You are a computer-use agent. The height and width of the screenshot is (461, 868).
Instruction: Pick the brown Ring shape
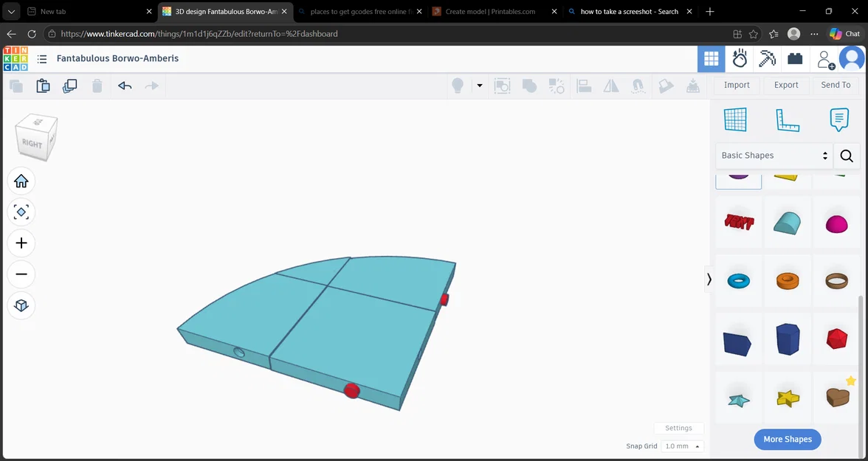[836, 280]
